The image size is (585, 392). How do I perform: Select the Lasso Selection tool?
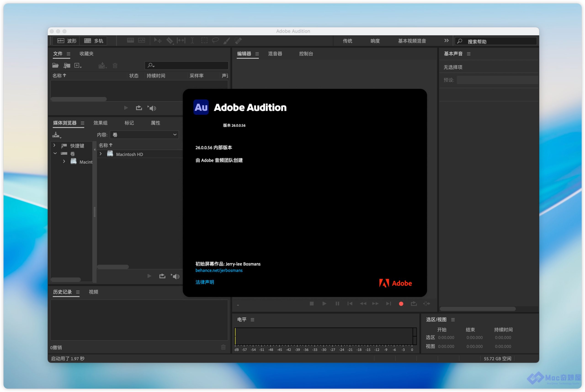pos(215,40)
